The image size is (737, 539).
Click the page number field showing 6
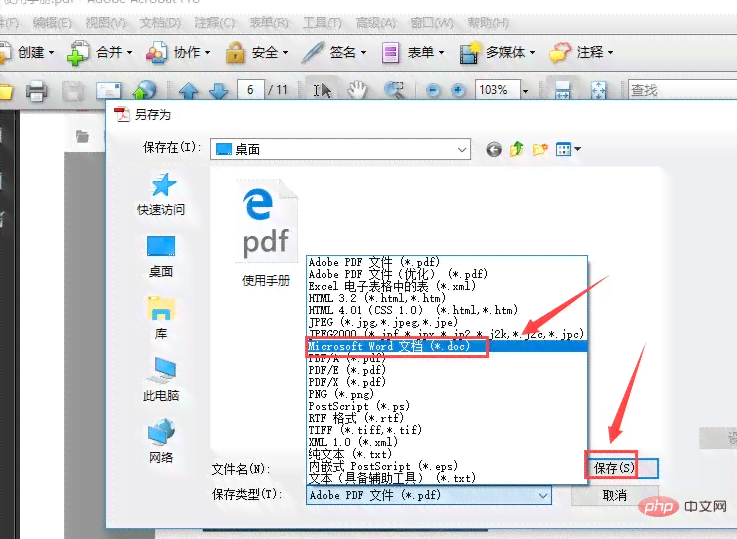pyautogui.click(x=251, y=90)
